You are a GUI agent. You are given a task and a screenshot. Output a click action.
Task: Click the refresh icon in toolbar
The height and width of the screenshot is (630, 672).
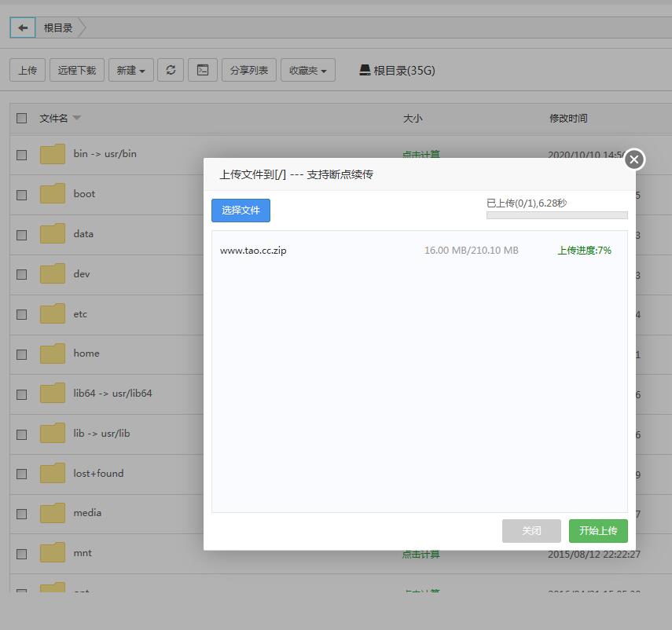coord(171,70)
